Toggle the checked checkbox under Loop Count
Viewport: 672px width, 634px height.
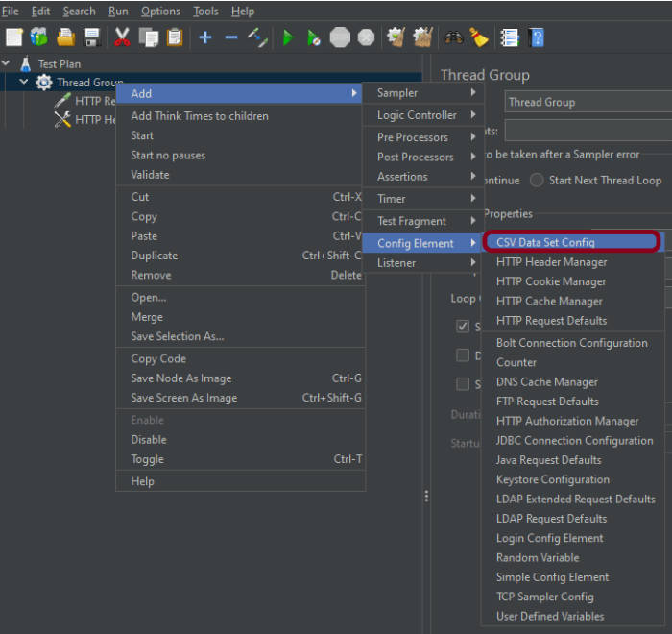point(463,327)
